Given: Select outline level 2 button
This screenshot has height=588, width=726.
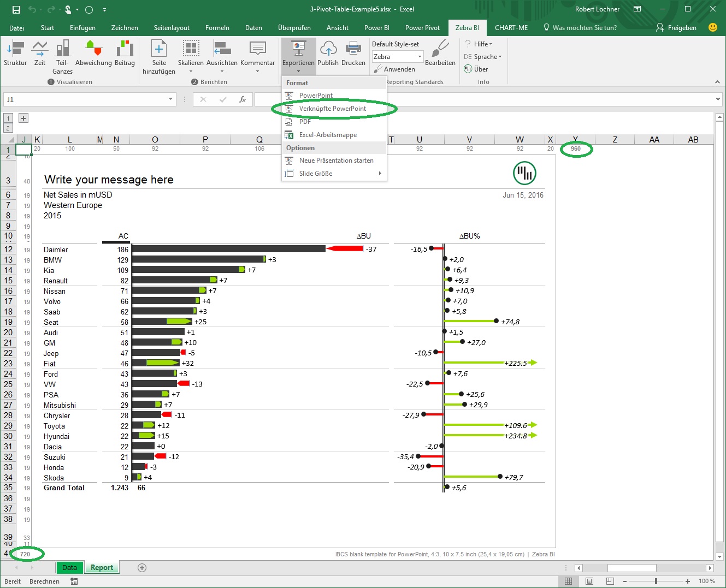Looking at the screenshot, I should coord(8,128).
